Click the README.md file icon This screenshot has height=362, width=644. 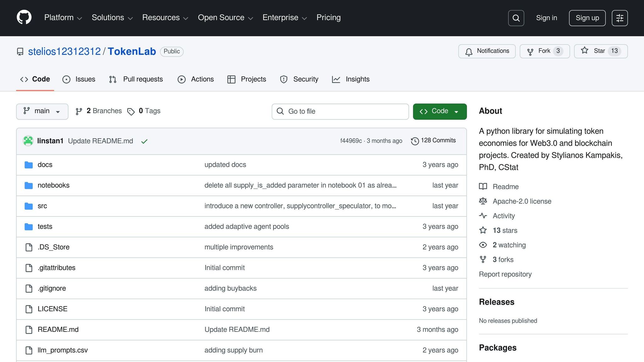29,330
